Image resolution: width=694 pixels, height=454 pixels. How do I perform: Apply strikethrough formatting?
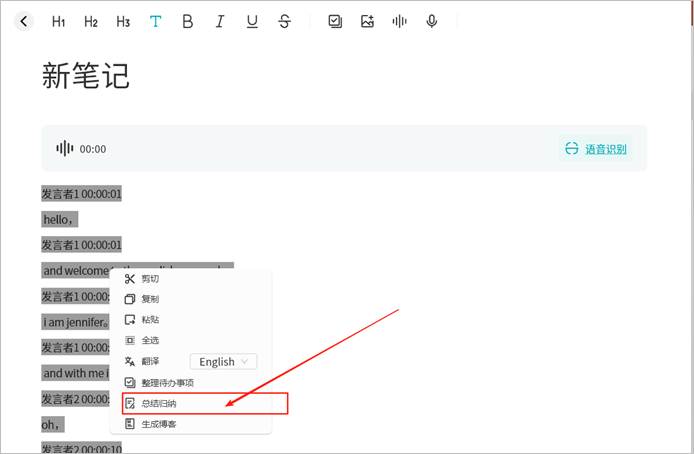[x=284, y=21]
